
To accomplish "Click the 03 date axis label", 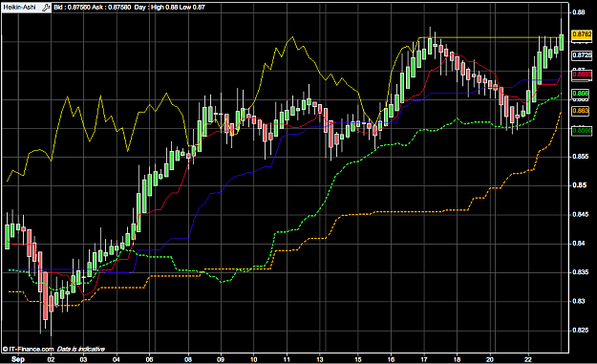I will (x=83, y=359).
